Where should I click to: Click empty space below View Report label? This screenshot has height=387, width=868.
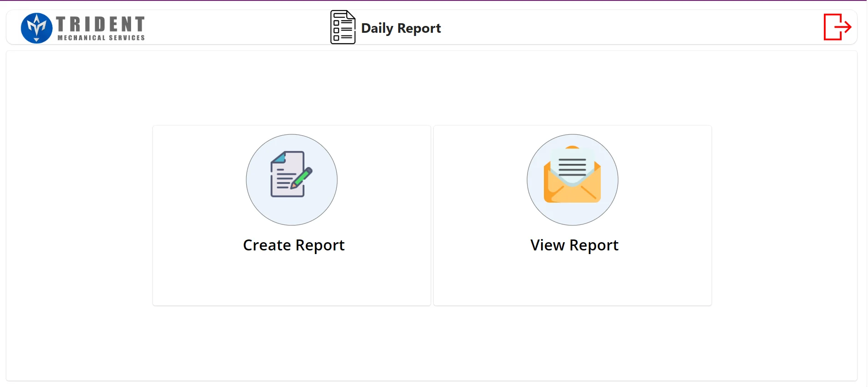[x=573, y=280]
